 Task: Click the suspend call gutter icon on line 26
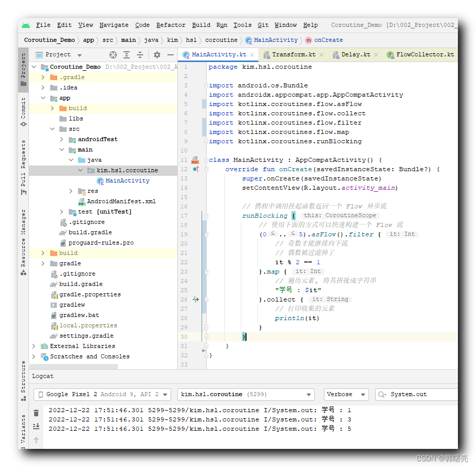coord(196,299)
